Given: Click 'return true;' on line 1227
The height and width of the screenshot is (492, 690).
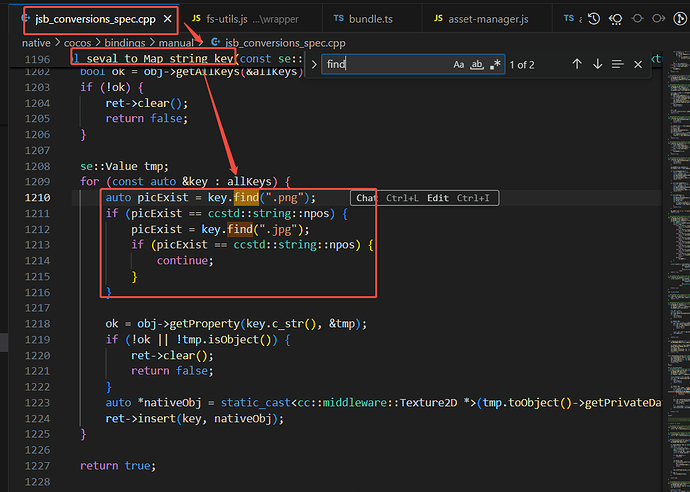Looking at the screenshot, I should pyautogui.click(x=118, y=466).
